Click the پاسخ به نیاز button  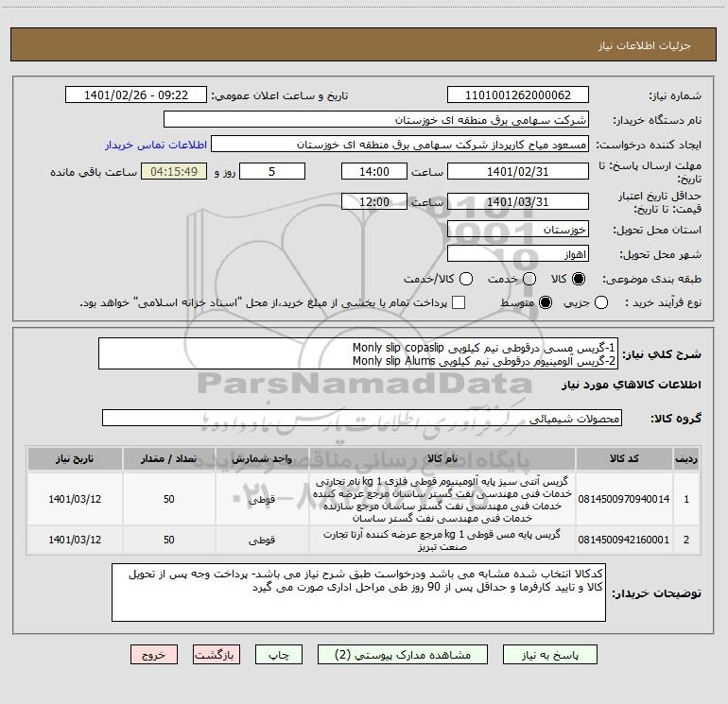pyautogui.click(x=550, y=655)
